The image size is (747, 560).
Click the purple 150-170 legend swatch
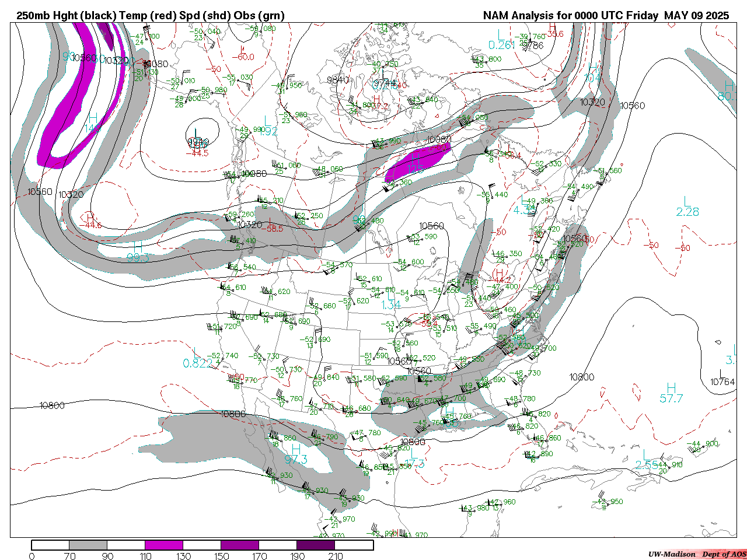click(x=240, y=545)
